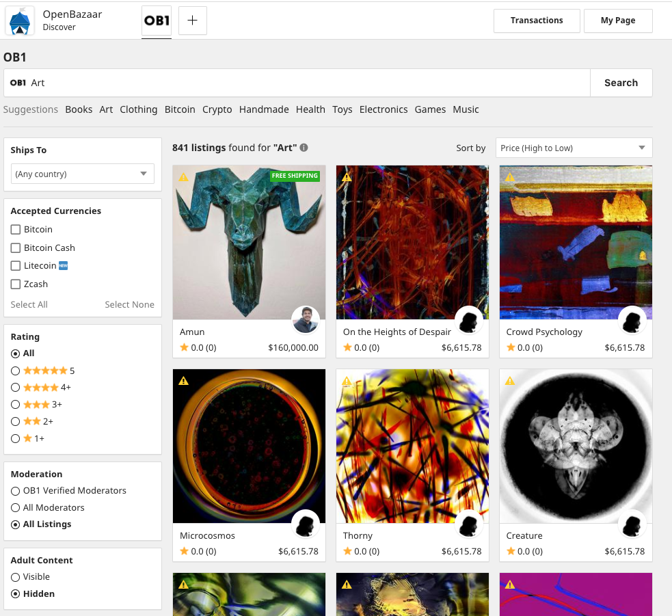The height and width of the screenshot is (616, 672).
Task: Add a new search provider with plus button
Action: coord(192,21)
